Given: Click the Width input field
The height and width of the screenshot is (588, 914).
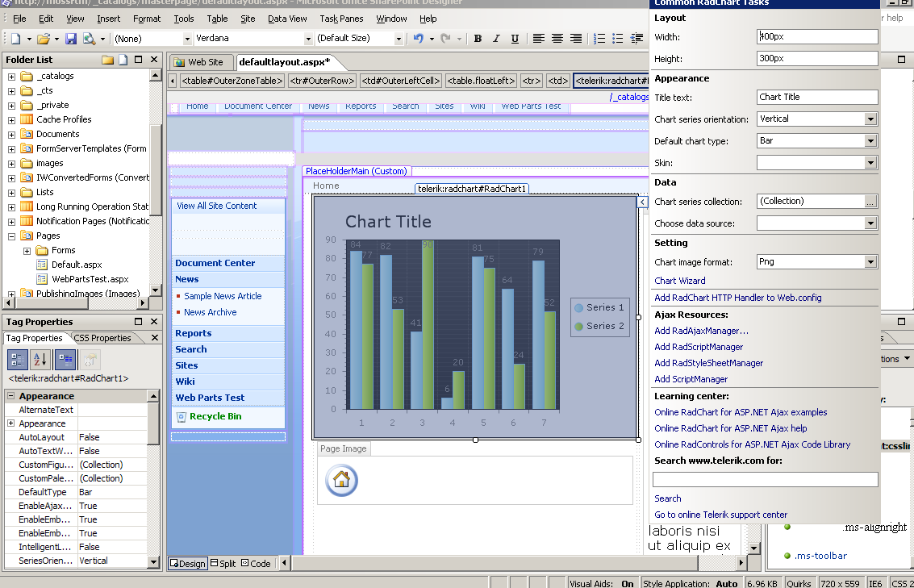Looking at the screenshot, I should 817,37.
